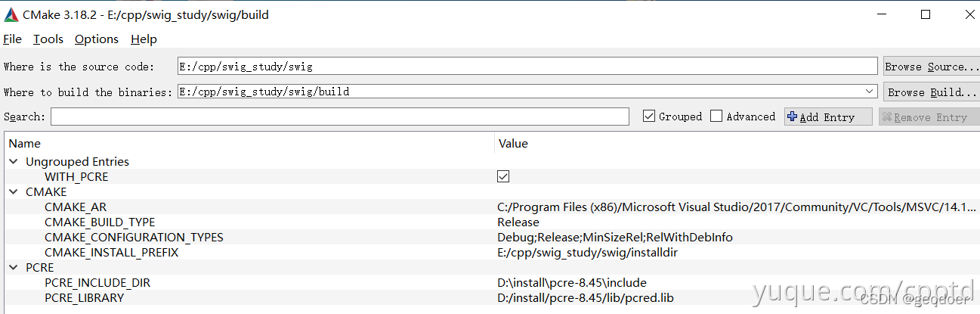Minimize the CMake window
This screenshot has height=314, width=980.
click(x=881, y=14)
